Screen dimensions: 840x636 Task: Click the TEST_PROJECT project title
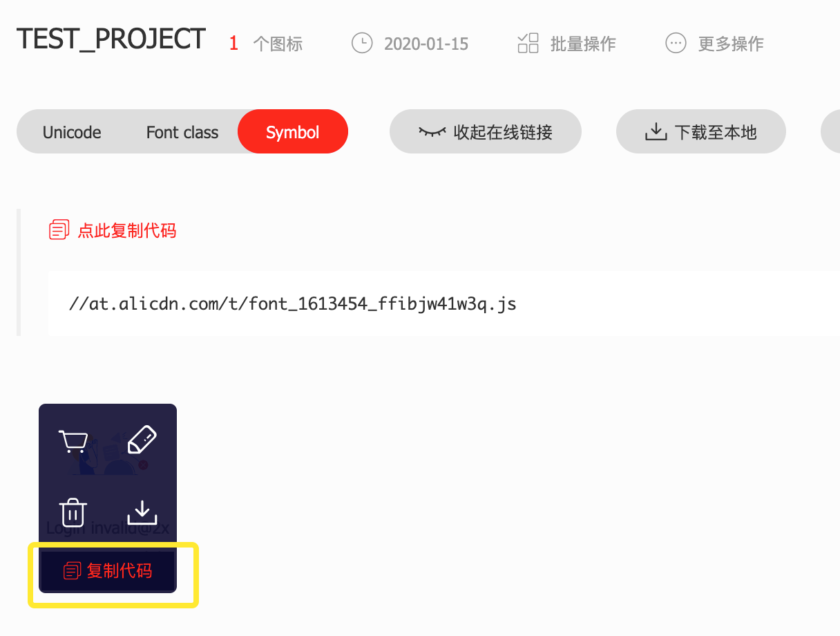click(111, 39)
